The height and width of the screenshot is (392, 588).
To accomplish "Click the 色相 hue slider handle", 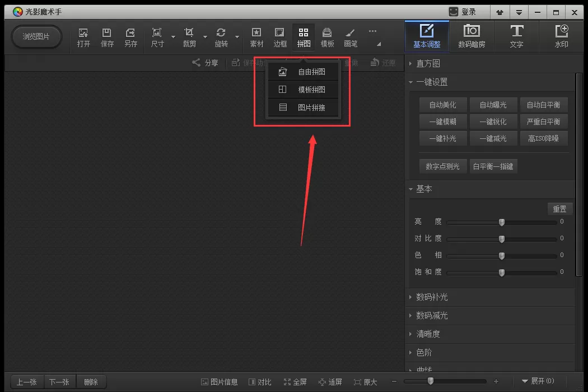I will [x=502, y=256].
